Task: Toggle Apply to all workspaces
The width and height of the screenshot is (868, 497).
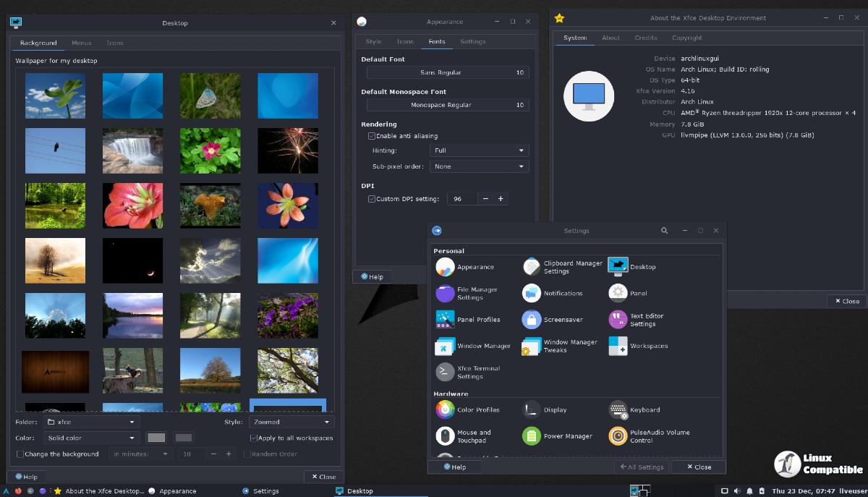Action: [x=254, y=438]
